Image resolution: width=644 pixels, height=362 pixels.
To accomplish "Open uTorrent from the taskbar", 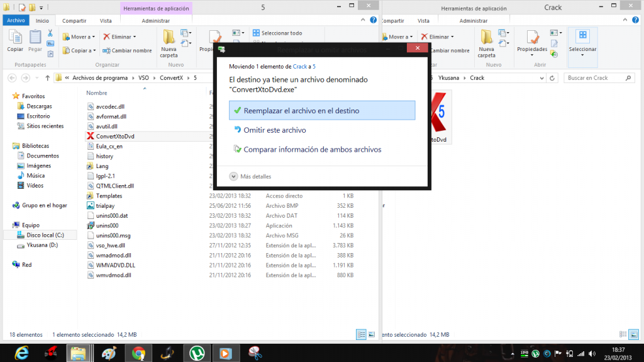I will pos(197,353).
